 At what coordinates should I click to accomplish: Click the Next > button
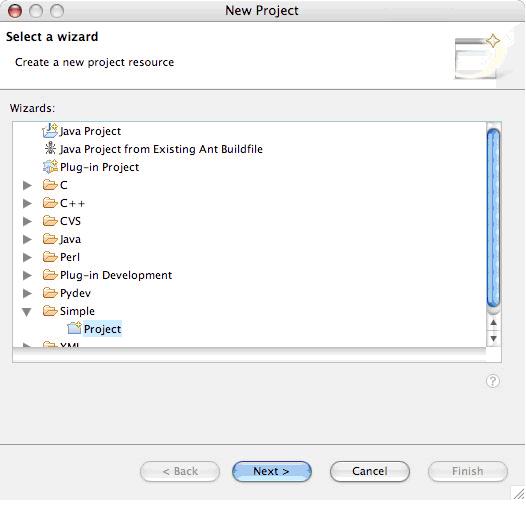click(x=272, y=471)
